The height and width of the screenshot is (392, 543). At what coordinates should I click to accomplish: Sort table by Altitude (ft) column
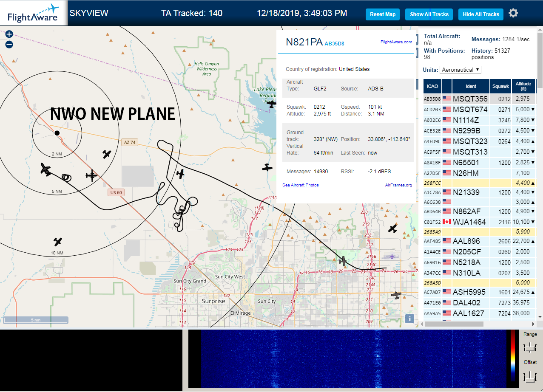tap(523, 86)
